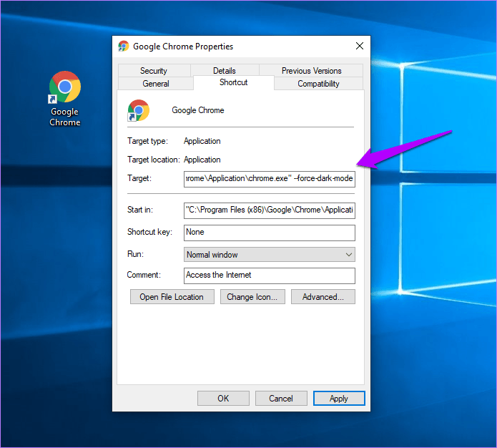Viewport: 497px width, 448px height.
Task: Open the Run dropdown showing Normal window
Action: 270,255
